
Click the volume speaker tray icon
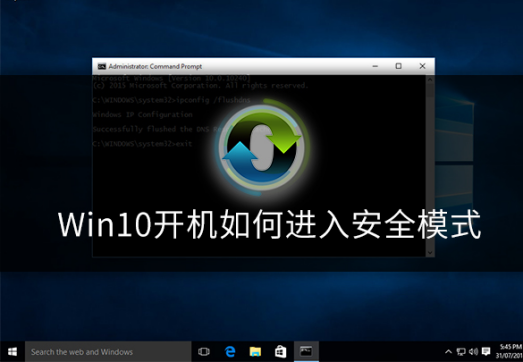473,352
